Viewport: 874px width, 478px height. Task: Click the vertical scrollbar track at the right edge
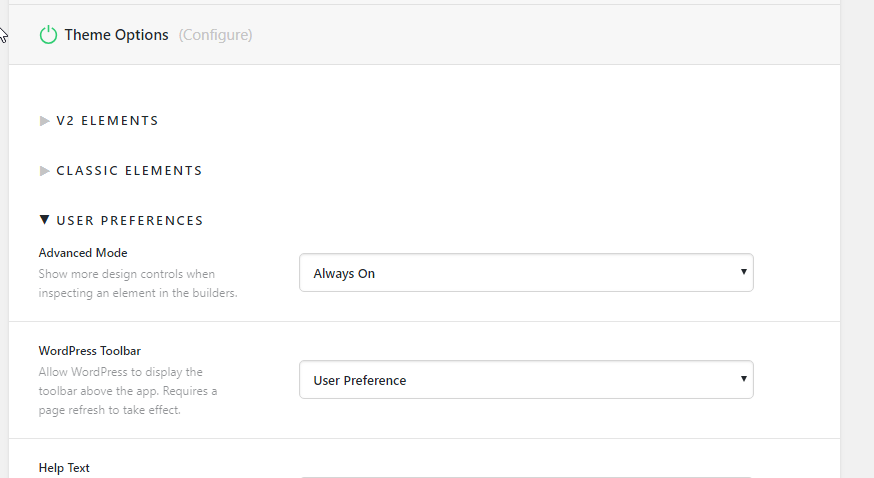857,239
